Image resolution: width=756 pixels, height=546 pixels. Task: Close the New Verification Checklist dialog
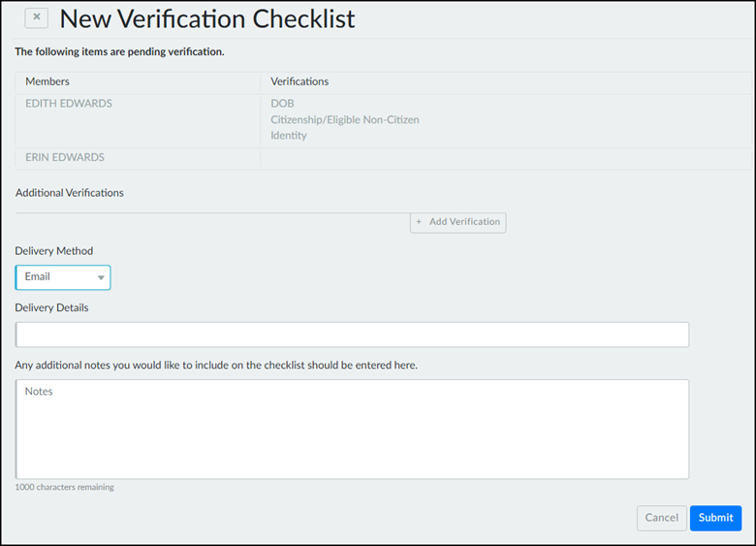tap(37, 17)
